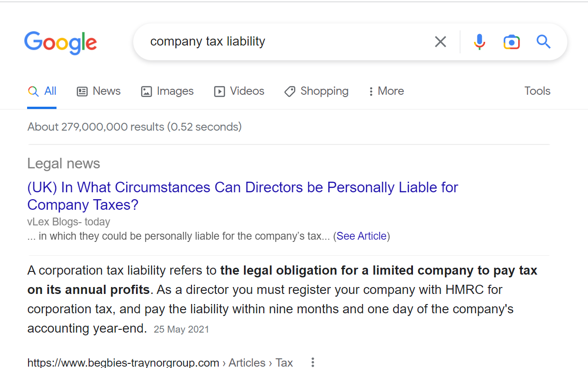Switch to the News results tab
The width and height of the screenshot is (588, 368).
tap(98, 91)
